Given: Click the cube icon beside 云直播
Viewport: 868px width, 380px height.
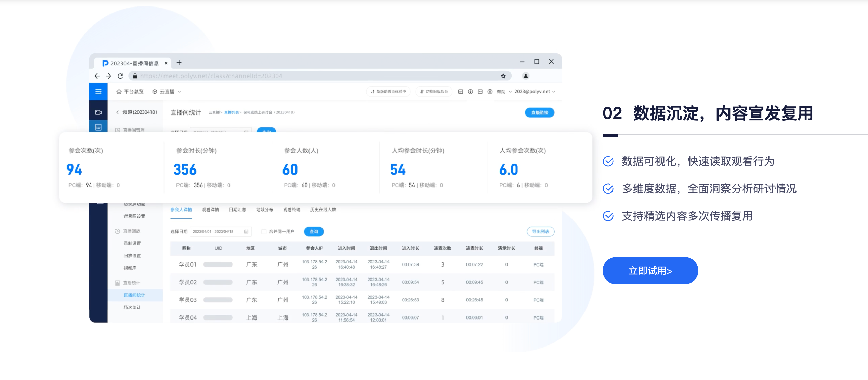Looking at the screenshot, I should [155, 92].
